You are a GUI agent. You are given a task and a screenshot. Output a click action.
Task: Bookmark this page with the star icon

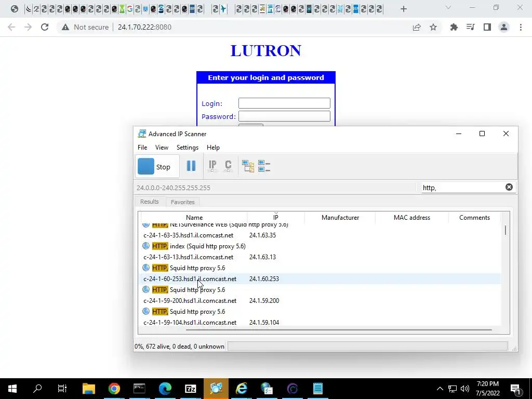point(433,27)
